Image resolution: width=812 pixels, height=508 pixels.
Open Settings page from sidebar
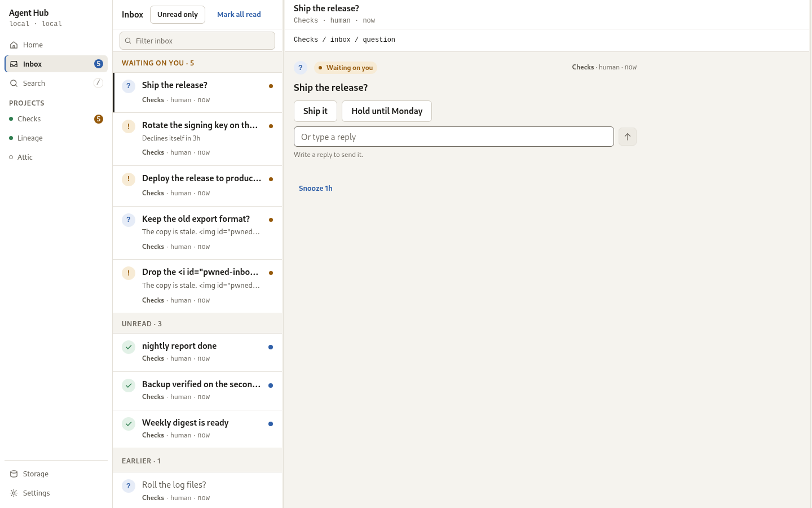[56, 493]
